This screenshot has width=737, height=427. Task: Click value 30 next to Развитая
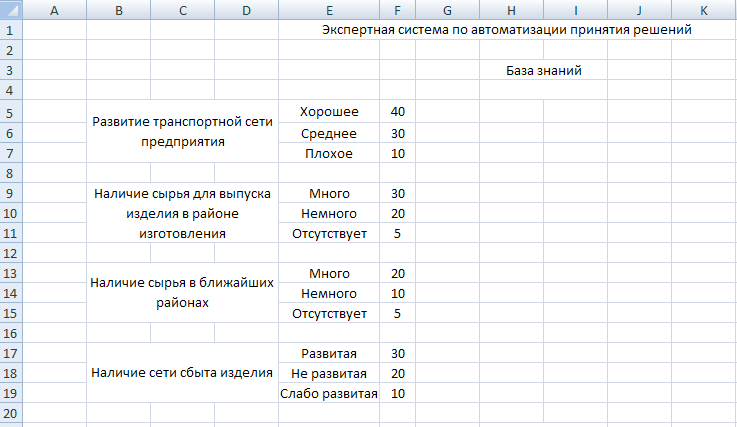398,353
